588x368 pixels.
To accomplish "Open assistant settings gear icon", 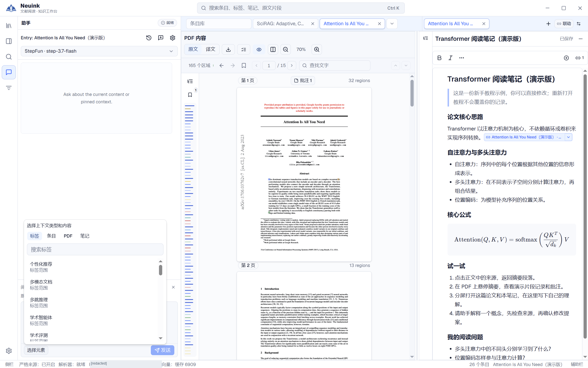I will pos(173,38).
